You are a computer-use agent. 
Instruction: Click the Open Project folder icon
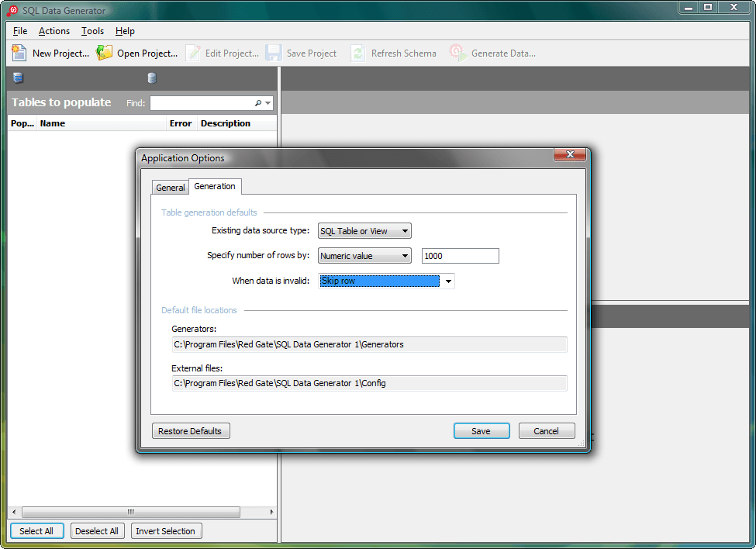pos(104,53)
